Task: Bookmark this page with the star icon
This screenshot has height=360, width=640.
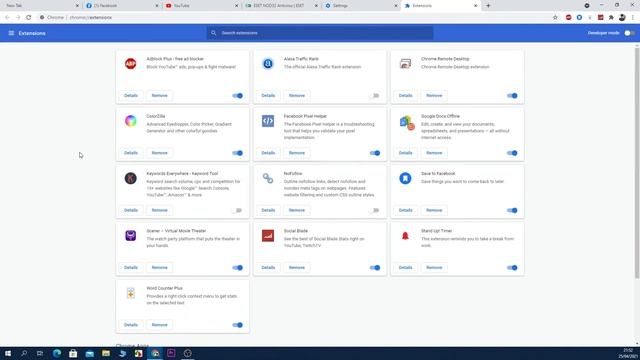Action: point(555,18)
